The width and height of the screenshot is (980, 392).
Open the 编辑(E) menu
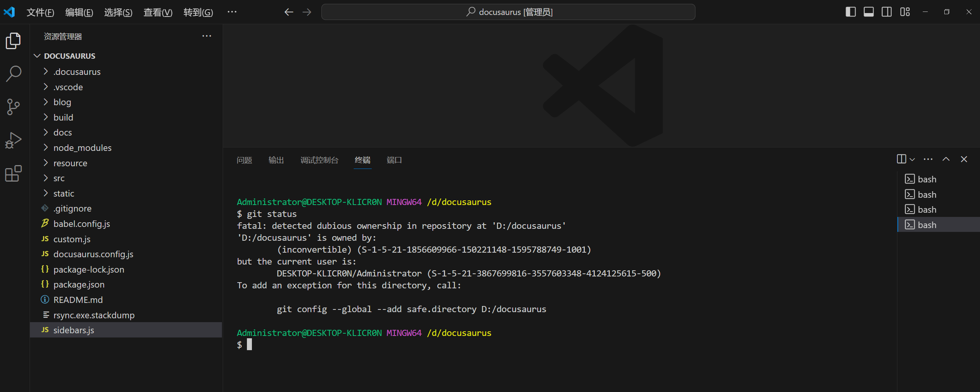coord(79,12)
